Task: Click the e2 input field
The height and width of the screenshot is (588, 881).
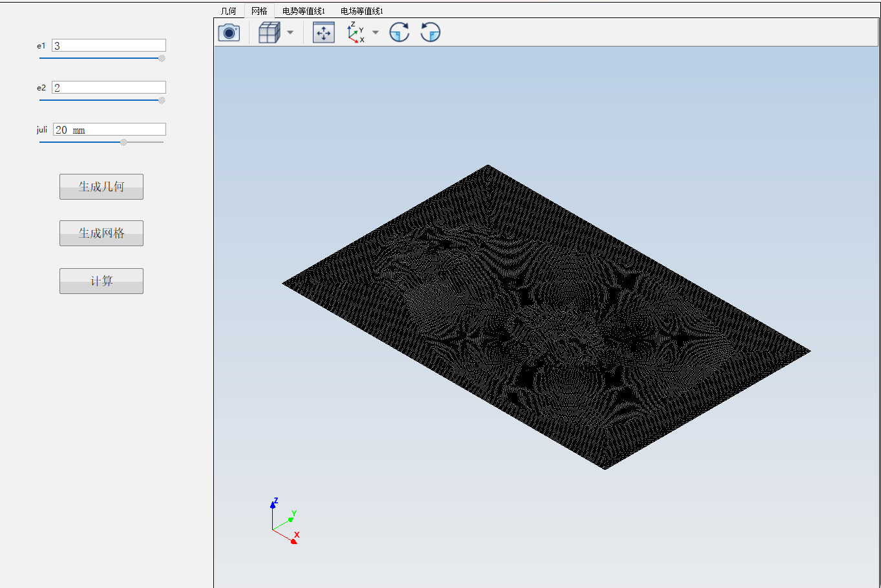Action: (109, 87)
